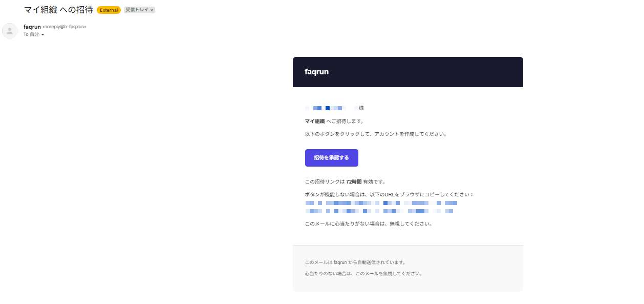Click the text ボタンが機能しない場合は URL instruction
Viewport: 644px width, 304px height.
point(390,194)
